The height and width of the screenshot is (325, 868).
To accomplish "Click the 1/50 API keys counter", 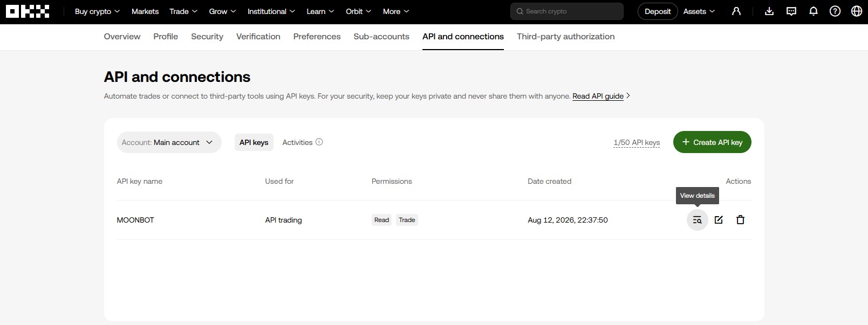I will (x=637, y=142).
